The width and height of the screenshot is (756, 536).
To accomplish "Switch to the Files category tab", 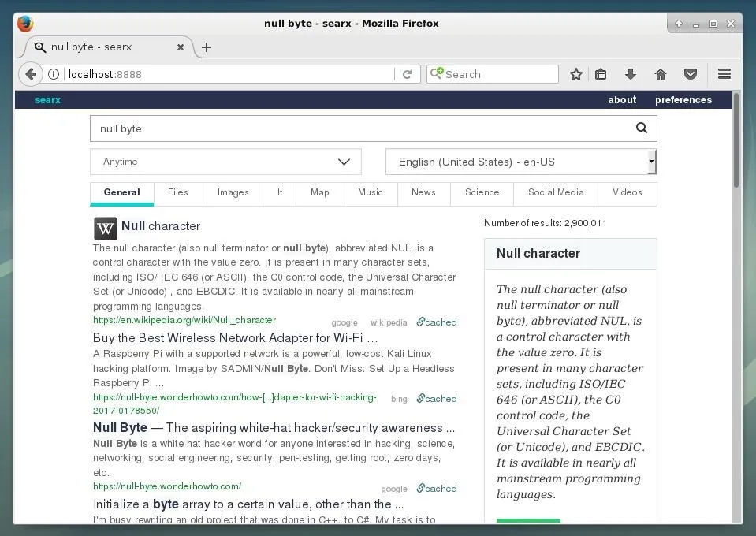I will 178,192.
